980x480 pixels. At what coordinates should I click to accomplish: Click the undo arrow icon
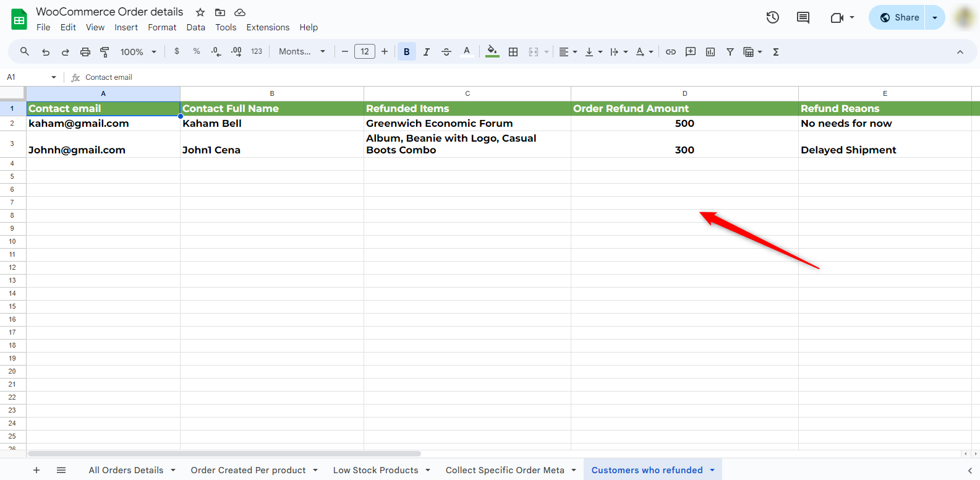46,52
